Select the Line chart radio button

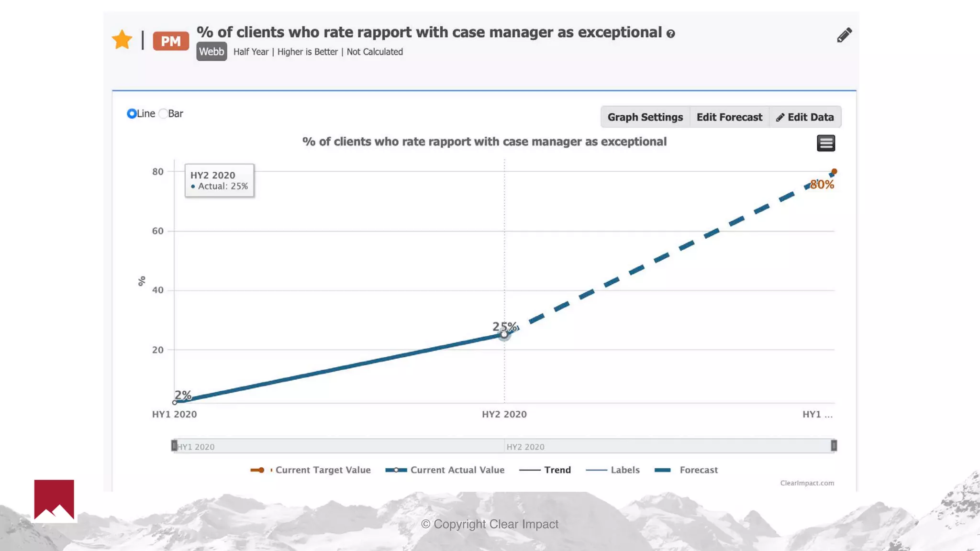pyautogui.click(x=132, y=114)
